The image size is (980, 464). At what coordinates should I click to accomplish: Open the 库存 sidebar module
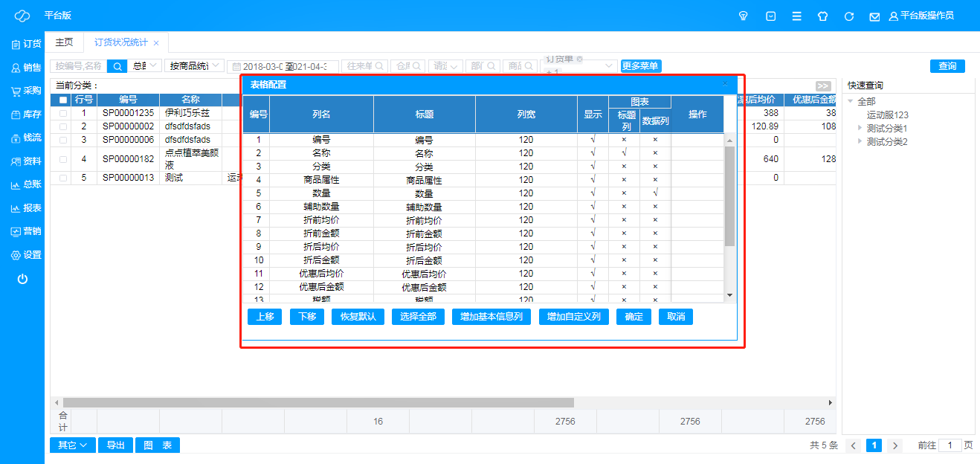(25, 115)
